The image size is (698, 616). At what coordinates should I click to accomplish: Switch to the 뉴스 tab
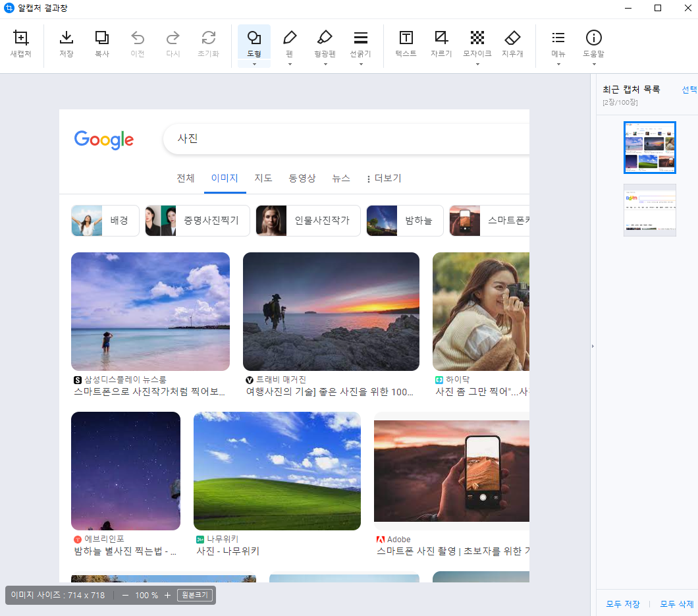click(341, 178)
